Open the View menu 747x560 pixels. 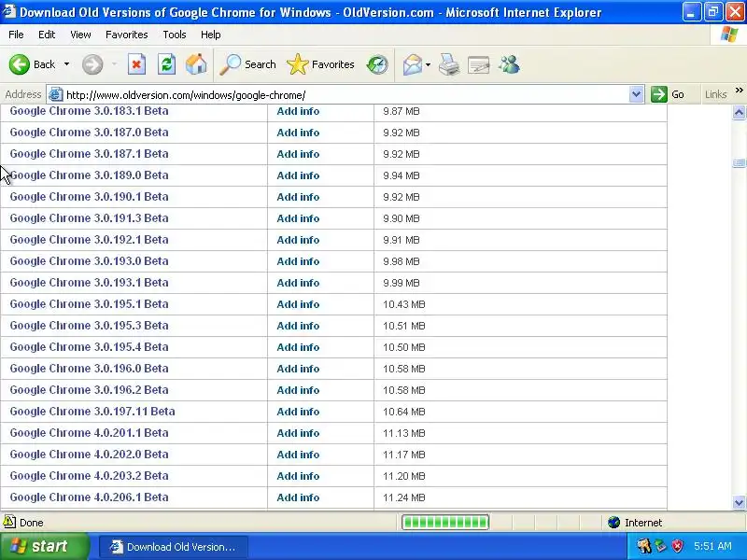[80, 35]
